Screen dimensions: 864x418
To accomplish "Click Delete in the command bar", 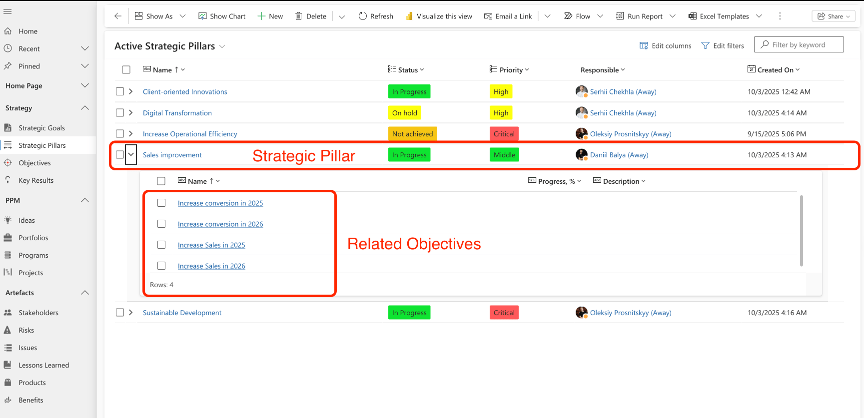I will coord(310,17).
